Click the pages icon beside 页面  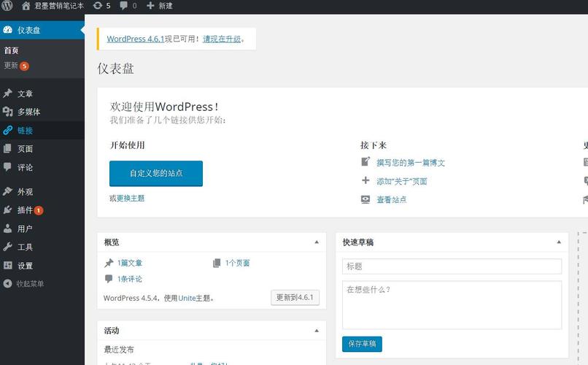click(x=7, y=148)
